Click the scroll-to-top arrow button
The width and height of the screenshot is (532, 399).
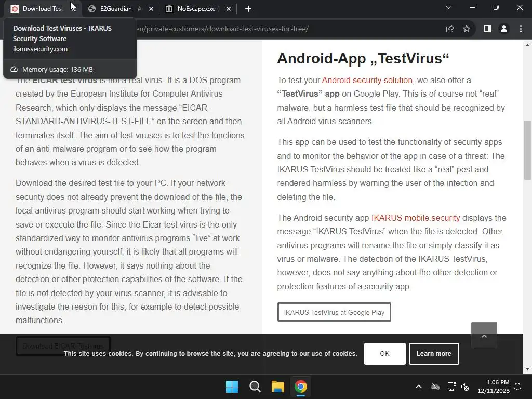tap(484, 335)
